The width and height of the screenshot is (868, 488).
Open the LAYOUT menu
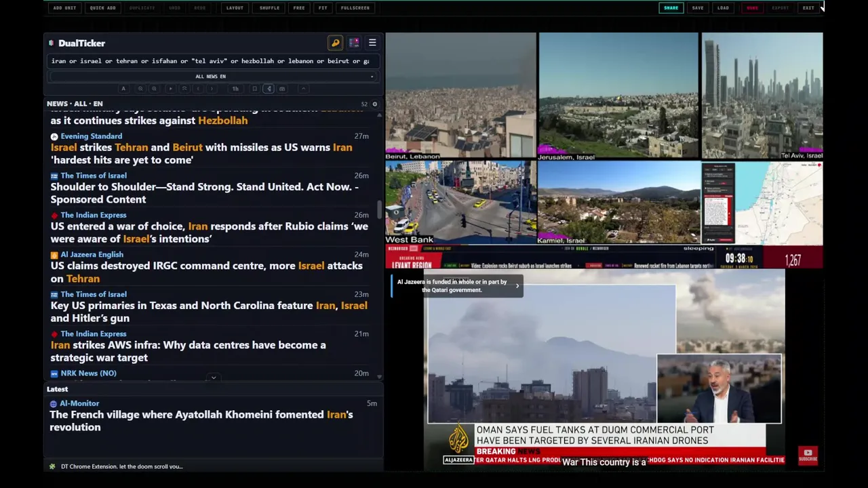(235, 8)
